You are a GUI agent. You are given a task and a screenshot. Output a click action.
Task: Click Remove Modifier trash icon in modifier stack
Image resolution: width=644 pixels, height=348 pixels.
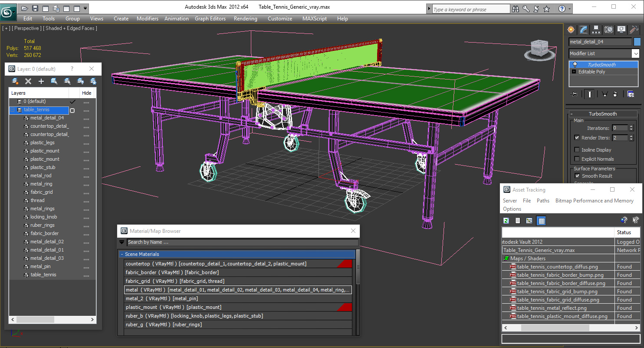coord(615,94)
